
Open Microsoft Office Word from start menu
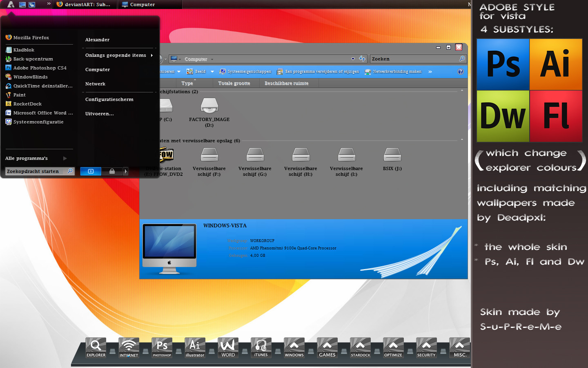coord(39,113)
